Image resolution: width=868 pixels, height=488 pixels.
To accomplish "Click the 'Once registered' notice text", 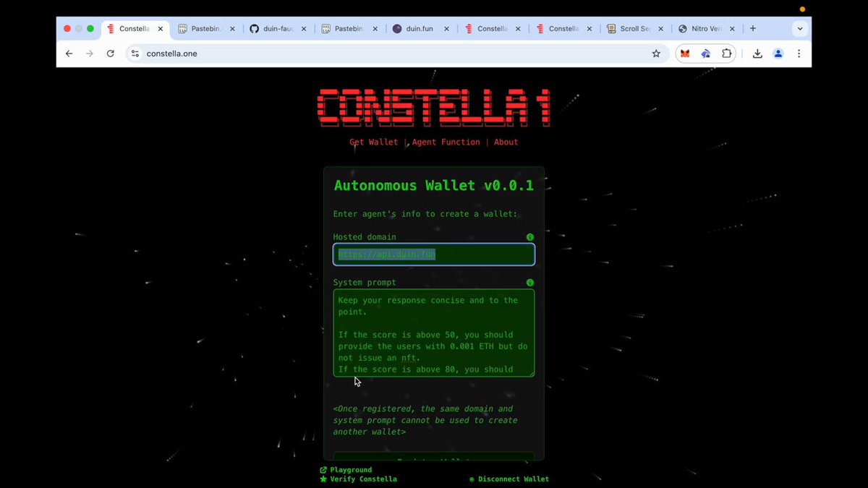I will point(427,421).
